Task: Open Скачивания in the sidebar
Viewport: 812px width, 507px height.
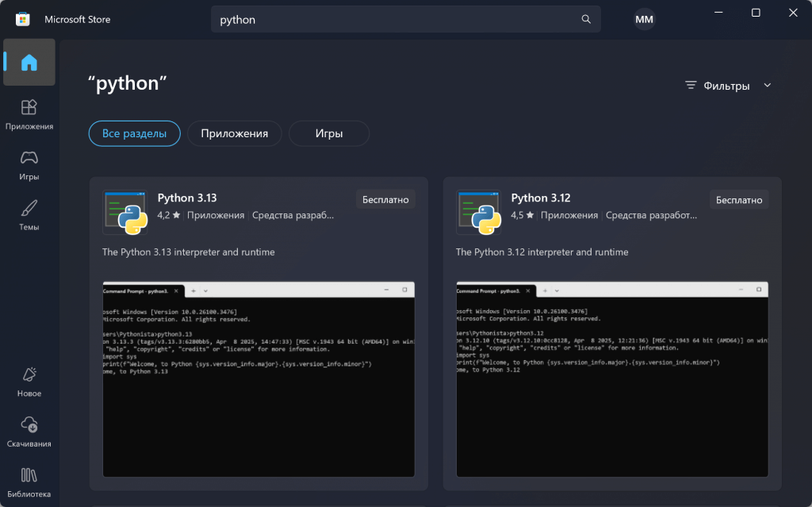Action: 29,432
